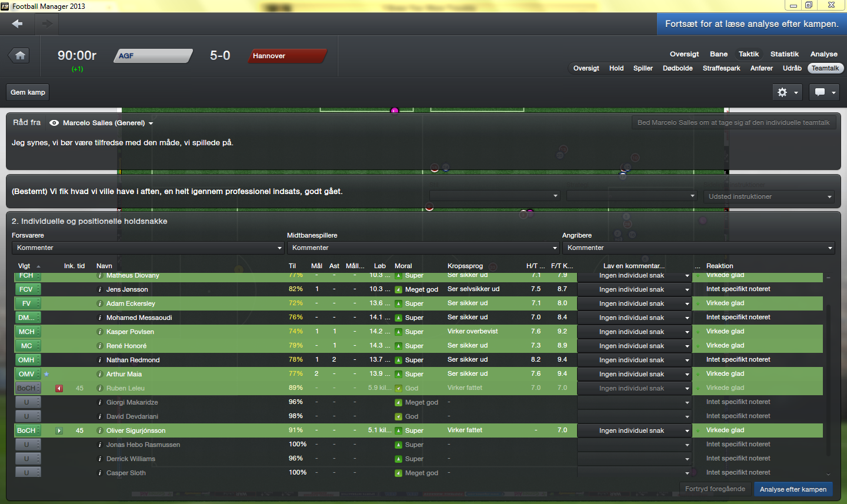847x504 pixels.
Task: Click morale arrow icon for Jens Jønsson
Action: pos(398,289)
